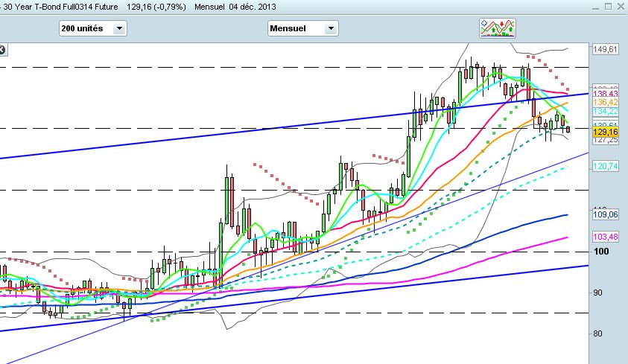Open the chart indicators icon
Viewport: 628px width, 364px height.
click(x=497, y=28)
